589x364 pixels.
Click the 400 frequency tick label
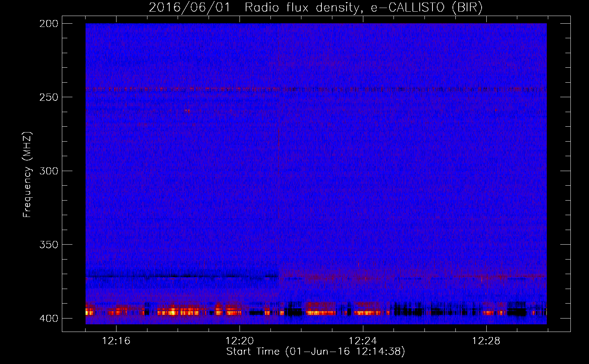(x=49, y=318)
